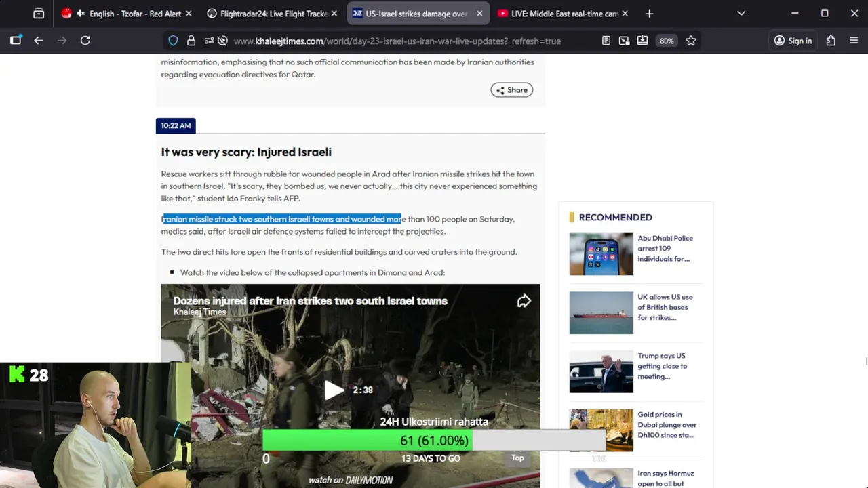Play the Dailymotion video
This screenshot has width=868, height=488.
333,390
